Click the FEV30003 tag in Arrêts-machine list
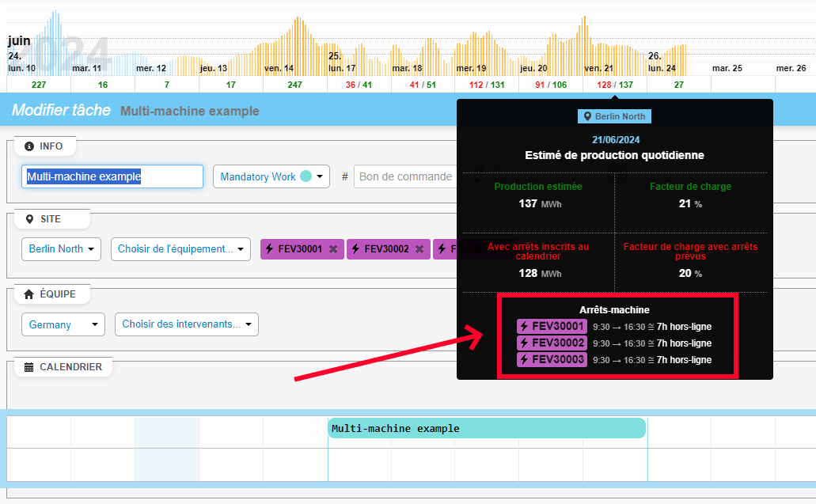Viewport: 816px width, 504px height. (552, 360)
